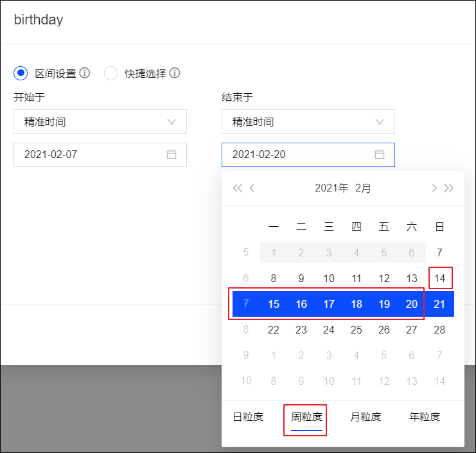Go to next month arrow
476x453 pixels.
point(434,188)
